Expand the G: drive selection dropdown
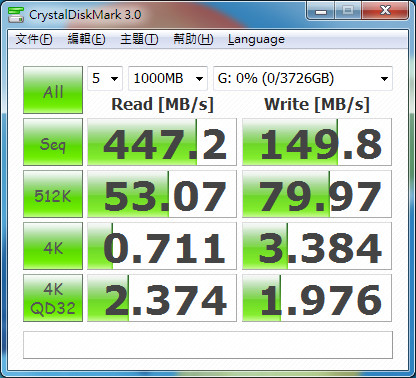The width and height of the screenshot is (416, 378). click(303, 79)
